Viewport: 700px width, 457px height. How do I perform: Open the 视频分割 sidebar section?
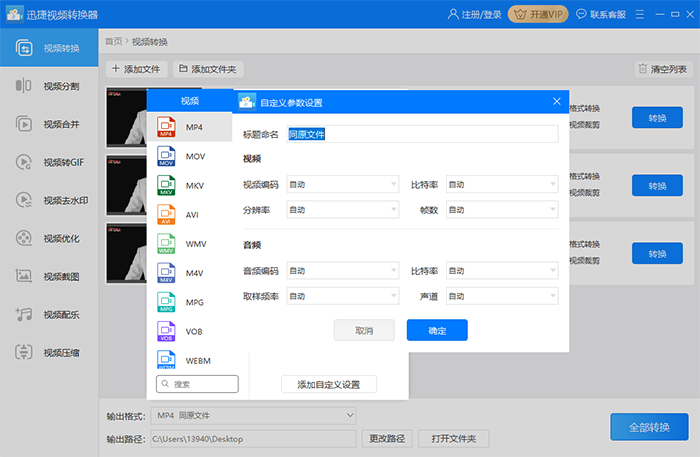pyautogui.click(x=49, y=86)
